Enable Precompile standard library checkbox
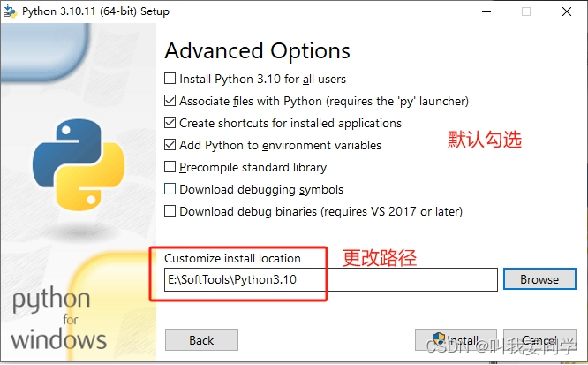Viewport: 588px width, 365px height. click(x=170, y=167)
